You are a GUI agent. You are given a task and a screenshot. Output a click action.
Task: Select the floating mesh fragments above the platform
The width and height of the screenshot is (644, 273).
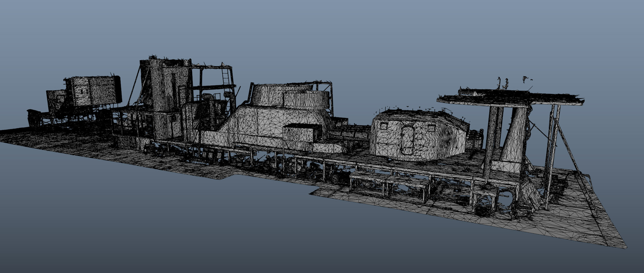click(502, 82)
